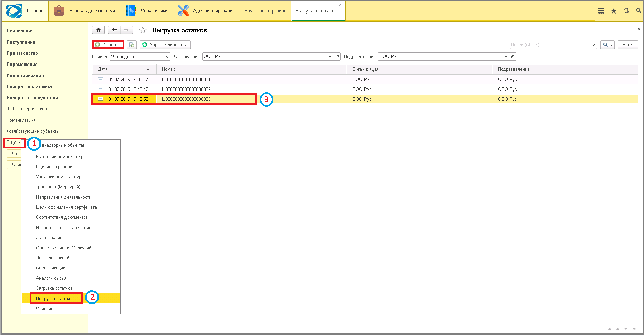Viewport: 644px width, 335px height.
Task: Expand the Подразделение dropdown arrow
Action: tap(506, 57)
